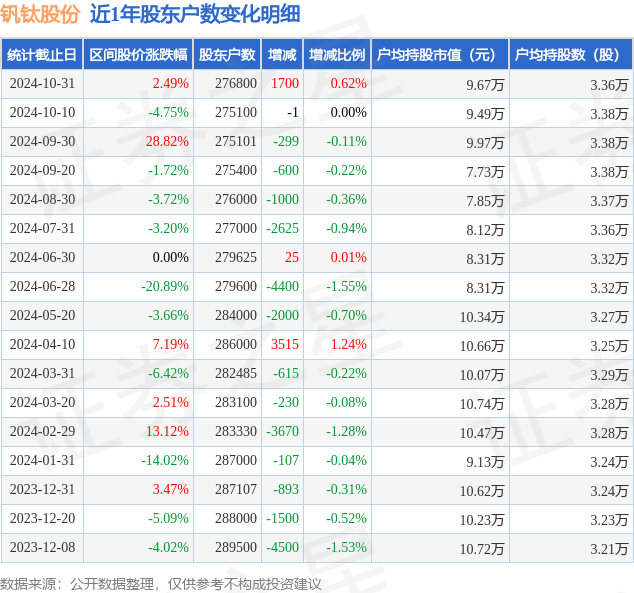Click date cell 2024-05-20
This screenshot has width=634, height=593.
point(42,315)
